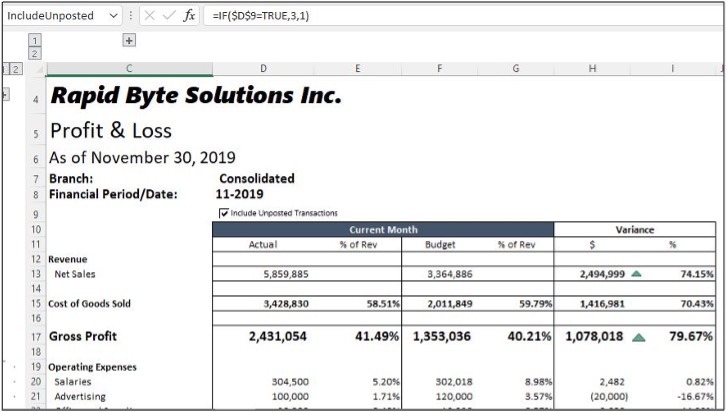This screenshot has height=412, width=726.
Task: Select the Cost of Goods Sold label
Action: [89, 304]
